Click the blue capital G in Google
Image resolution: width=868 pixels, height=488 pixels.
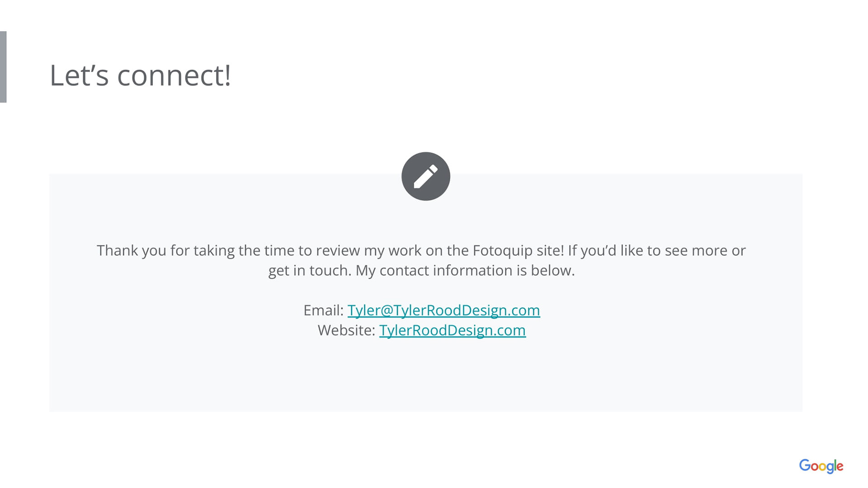805,465
